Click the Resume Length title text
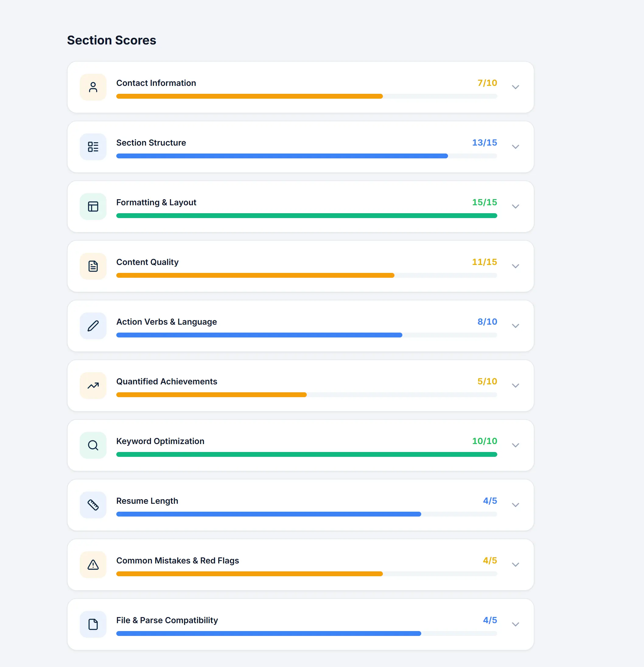This screenshot has width=644, height=667. tap(147, 501)
